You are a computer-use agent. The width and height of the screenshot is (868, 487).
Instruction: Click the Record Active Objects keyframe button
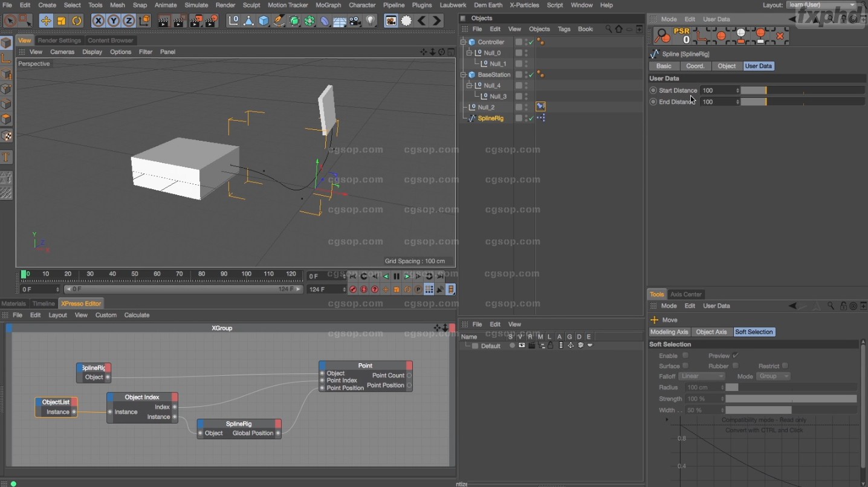point(353,289)
